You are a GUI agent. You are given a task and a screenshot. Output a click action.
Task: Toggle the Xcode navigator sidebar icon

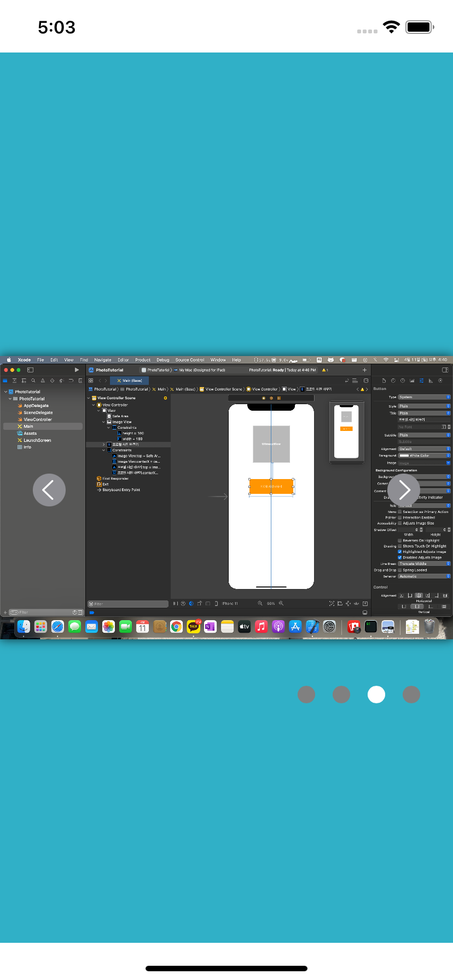tap(31, 370)
